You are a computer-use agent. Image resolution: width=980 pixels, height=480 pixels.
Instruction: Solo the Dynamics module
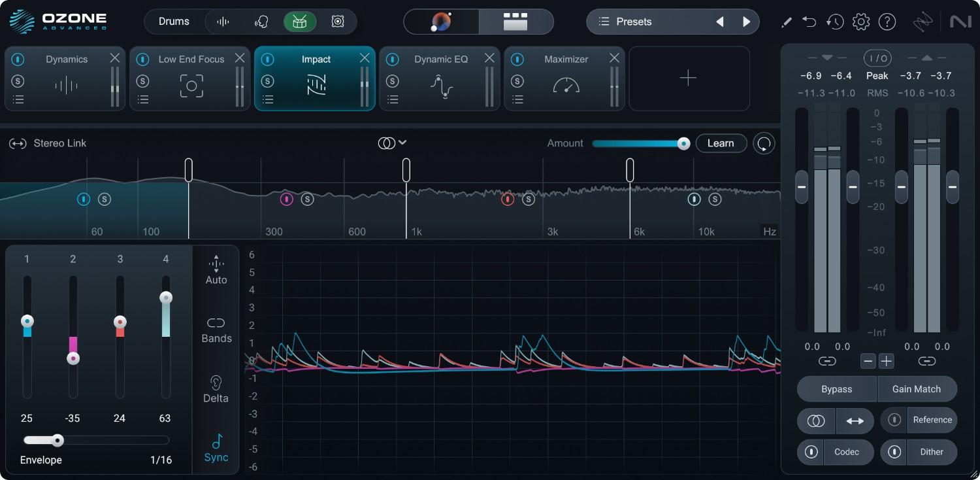(18, 81)
